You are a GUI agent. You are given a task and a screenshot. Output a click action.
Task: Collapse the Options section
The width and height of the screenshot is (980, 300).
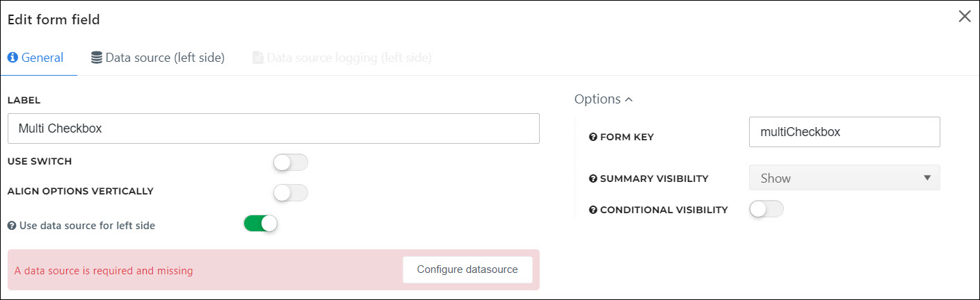[603, 99]
